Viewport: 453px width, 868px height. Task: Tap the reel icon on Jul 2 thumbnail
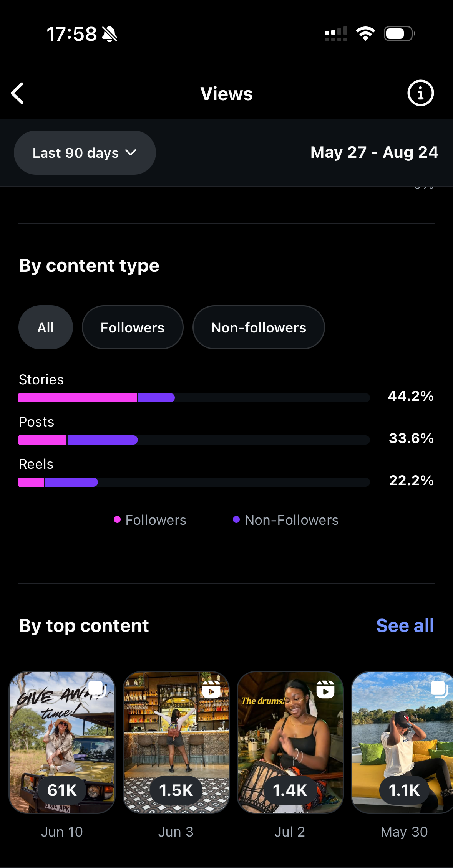click(x=325, y=689)
